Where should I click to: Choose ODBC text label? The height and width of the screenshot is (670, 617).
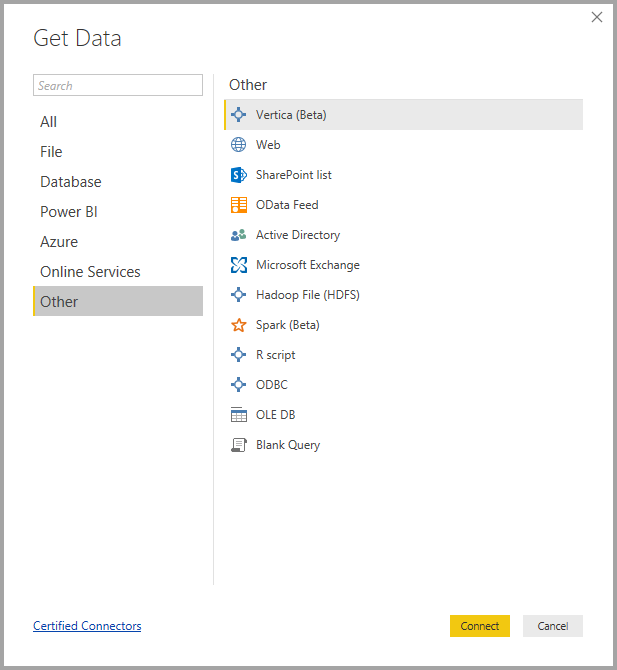click(x=272, y=385)
